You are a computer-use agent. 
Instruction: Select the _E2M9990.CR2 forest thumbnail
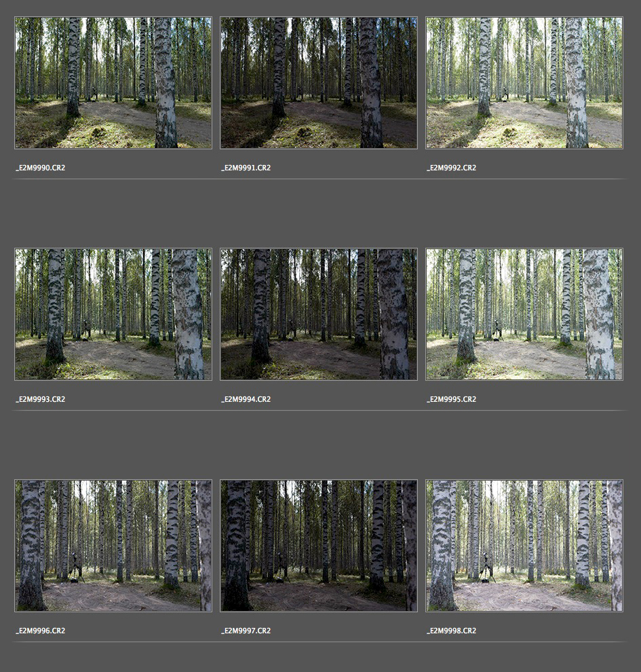click(113, 83)
